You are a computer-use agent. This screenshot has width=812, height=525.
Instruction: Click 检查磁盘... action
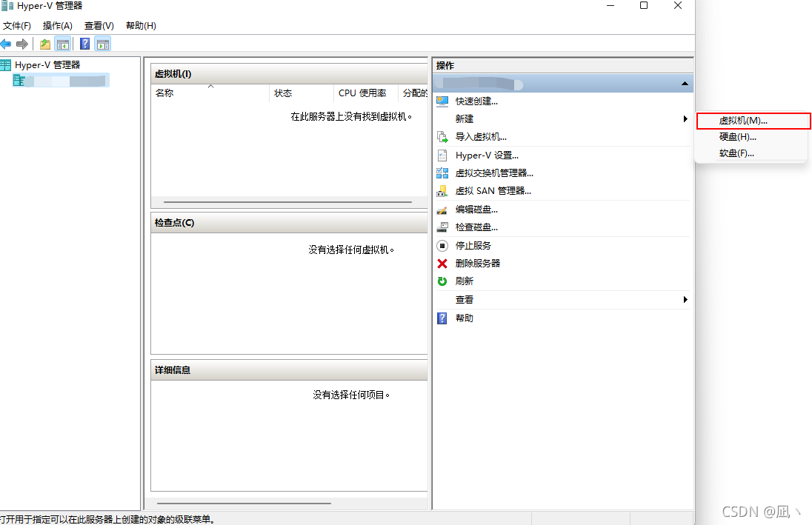pos(476,227)
